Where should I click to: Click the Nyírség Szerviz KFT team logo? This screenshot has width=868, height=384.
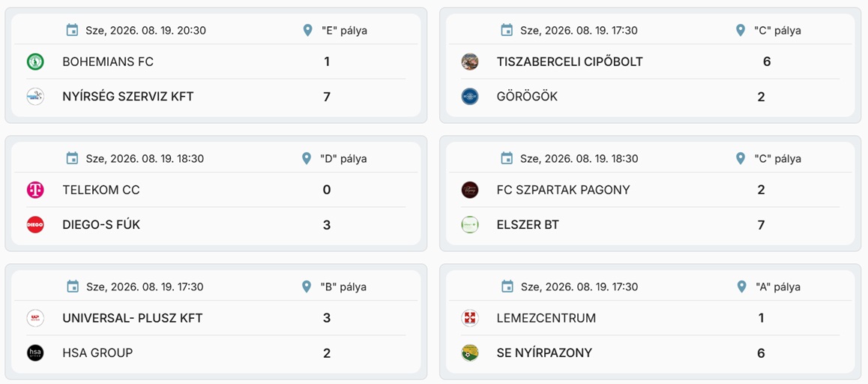click(x=35, y=97)
